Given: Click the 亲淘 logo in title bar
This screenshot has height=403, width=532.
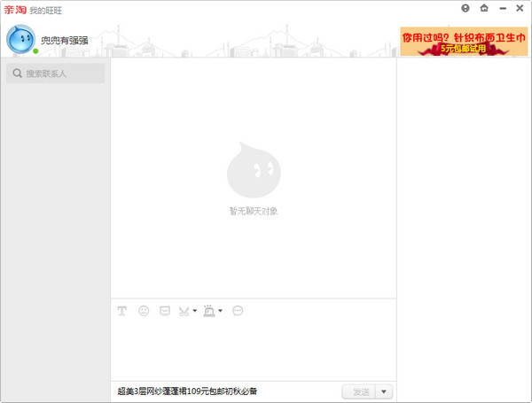Looking at the screenshot, I should (x=14, y=9).
